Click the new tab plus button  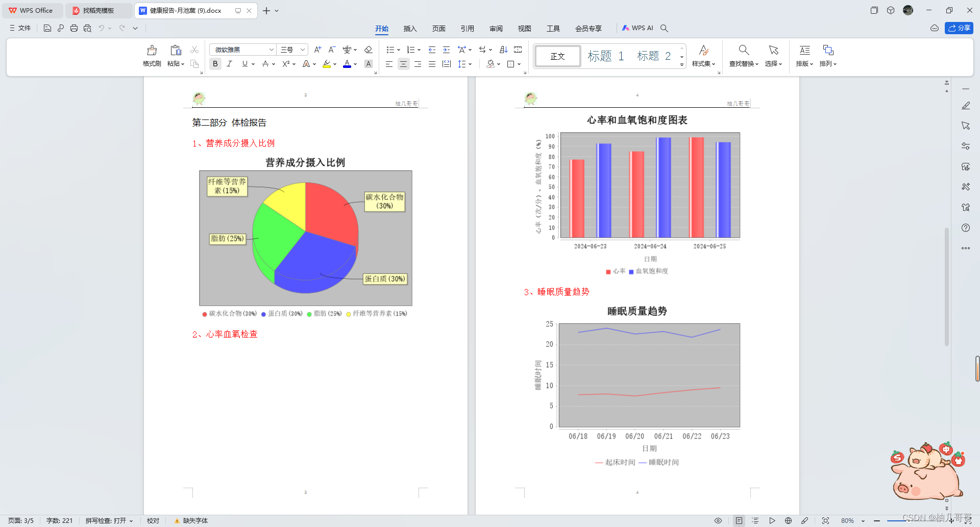266,10
